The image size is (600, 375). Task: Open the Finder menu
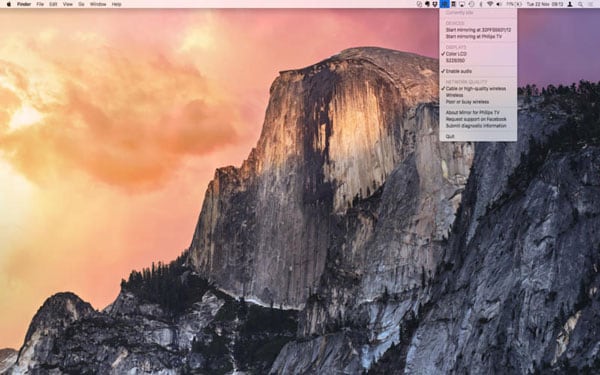[24, 4]
